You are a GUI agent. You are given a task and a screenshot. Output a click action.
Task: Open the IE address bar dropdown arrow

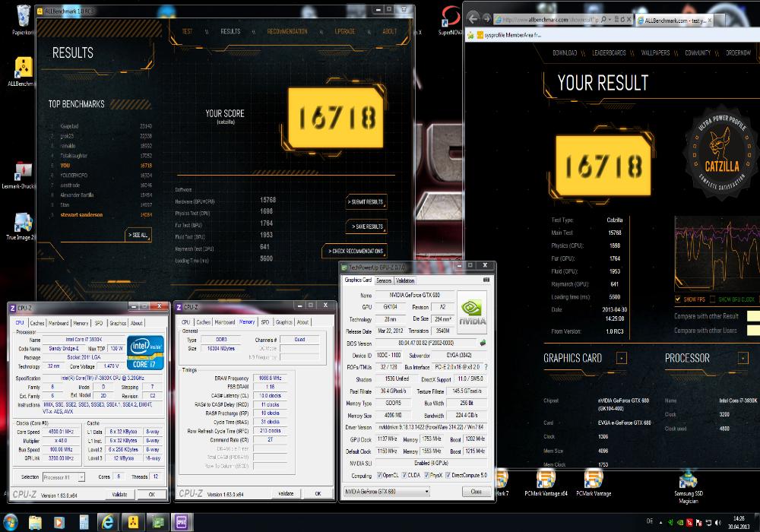(610, 20)
